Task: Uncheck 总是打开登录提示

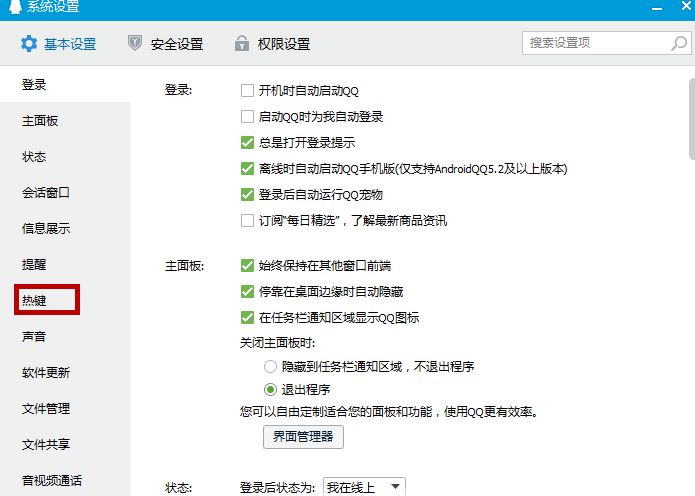Action: 247,142
